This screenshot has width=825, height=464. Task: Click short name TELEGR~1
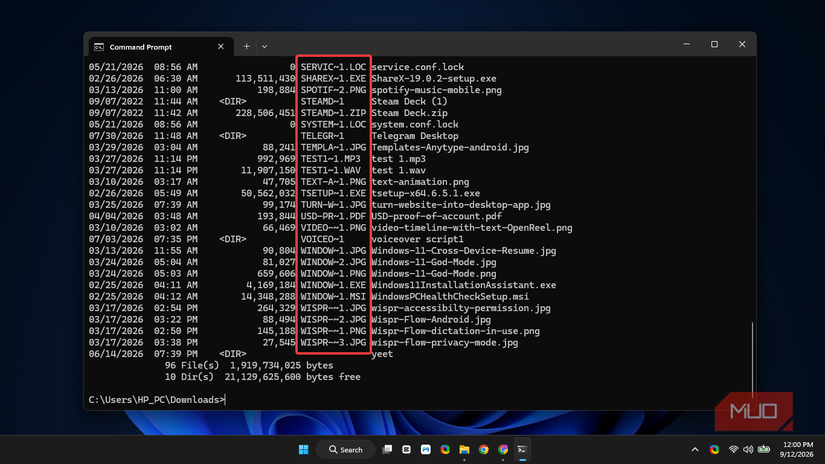(323, 136)
